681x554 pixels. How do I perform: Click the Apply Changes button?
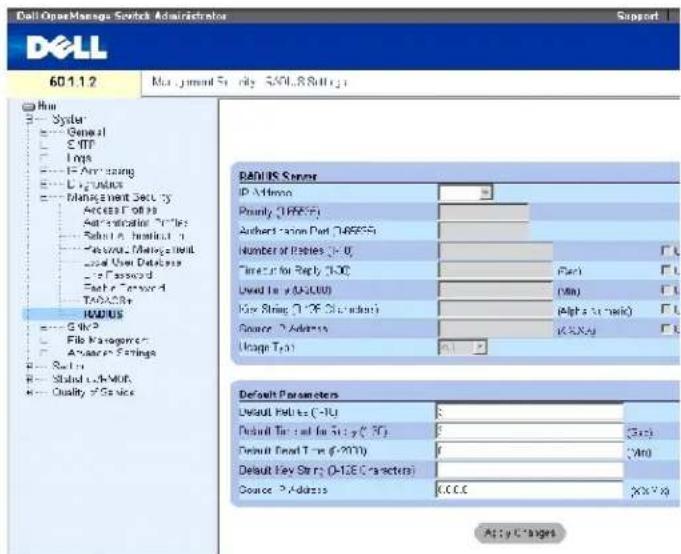[x=520, y=533]
